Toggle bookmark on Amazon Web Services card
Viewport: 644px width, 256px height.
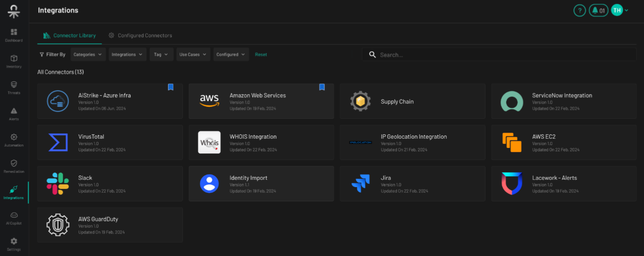pyautogui.click(x=322, y=87)
